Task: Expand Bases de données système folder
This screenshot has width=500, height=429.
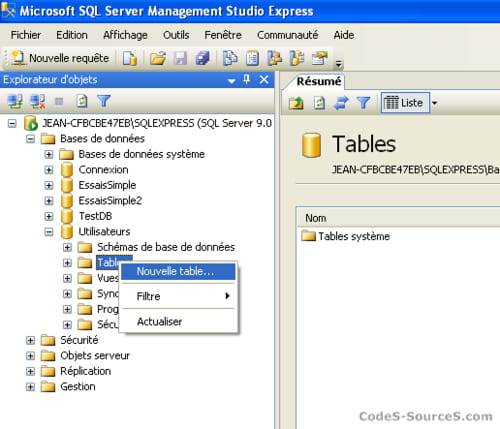Action: [49, 154]
